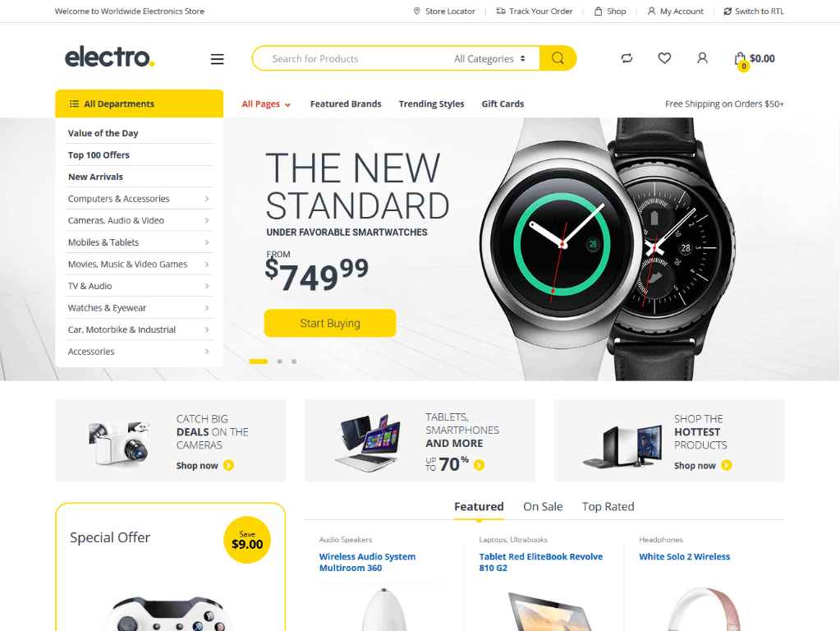Click the Store Locator pin icon

[x=417, y=11]
